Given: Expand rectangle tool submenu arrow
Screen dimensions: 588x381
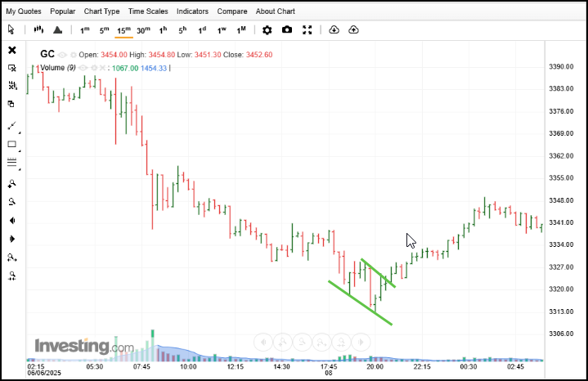Looking at the screenshot, I should tap(20, 150).
